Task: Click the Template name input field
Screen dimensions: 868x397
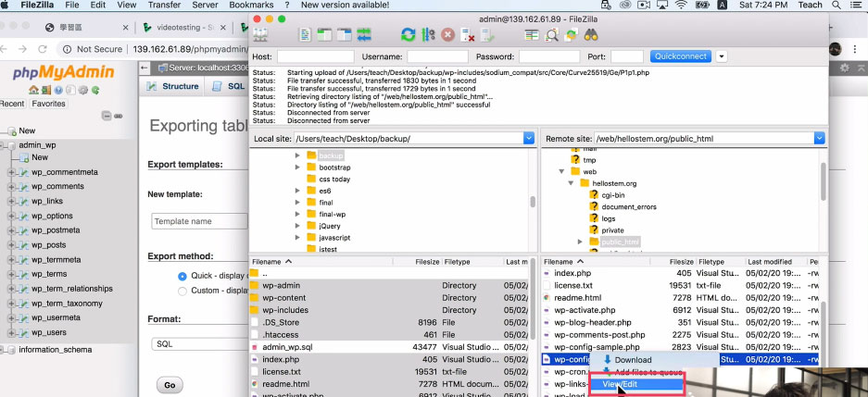Action: pyautogui.click(x=199, y=221)
